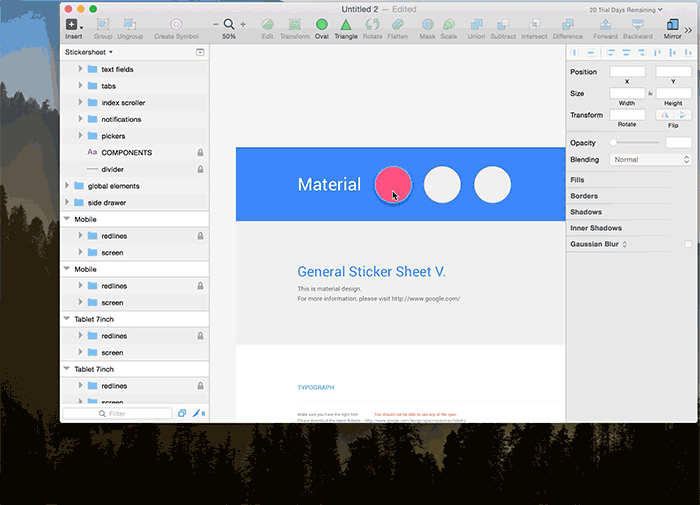The image size is (700, 505).
Task: Open the Mirror tool
Action: point(672,24)
